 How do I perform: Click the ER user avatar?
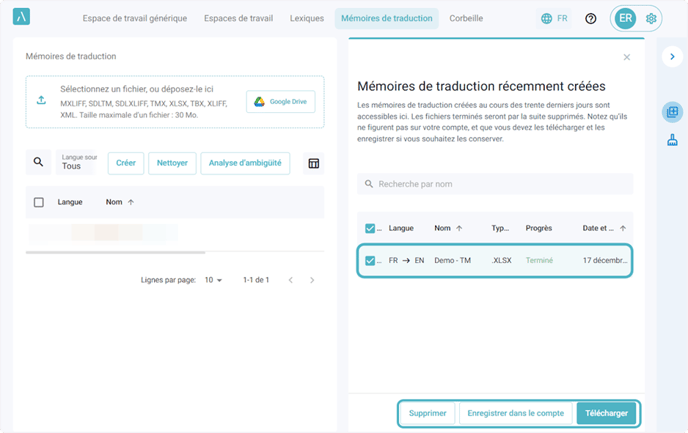coord(625,18)
